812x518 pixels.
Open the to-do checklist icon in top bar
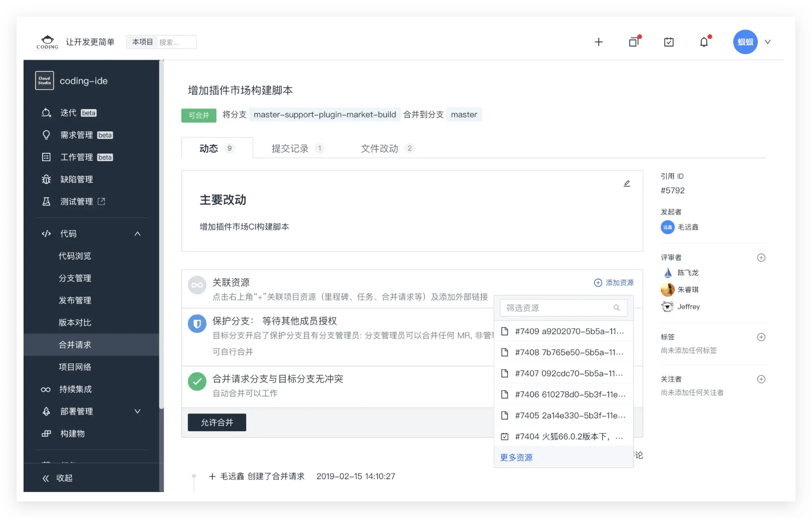coord(668,42)
